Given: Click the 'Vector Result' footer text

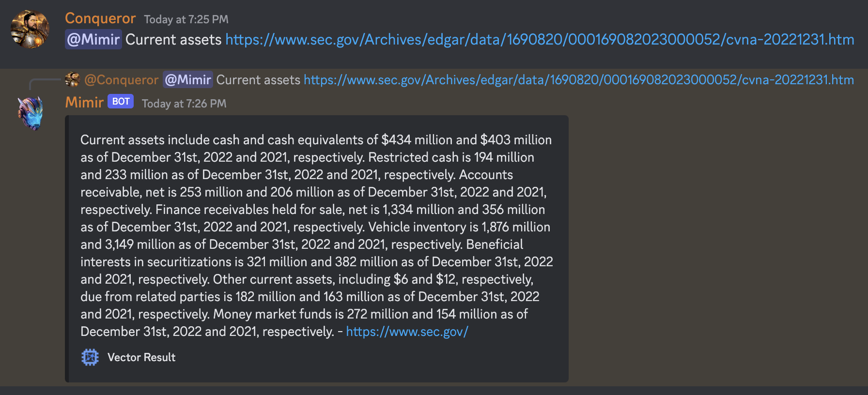Looking at the screenshot, I should [141, 357].
